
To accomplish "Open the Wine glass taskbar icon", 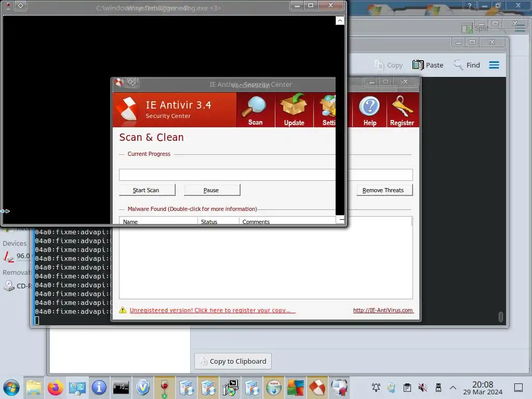I will pyautogui.click(x=165, y=388).
